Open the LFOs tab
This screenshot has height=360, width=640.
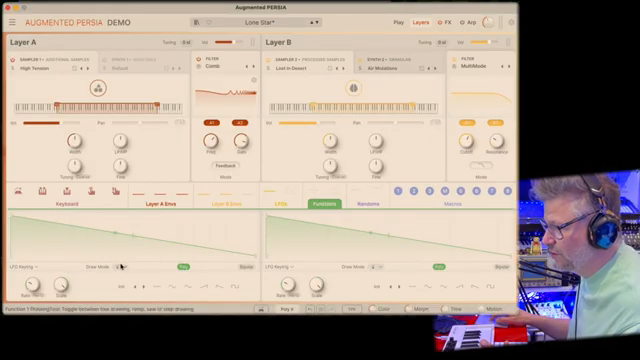pos(281,204)
